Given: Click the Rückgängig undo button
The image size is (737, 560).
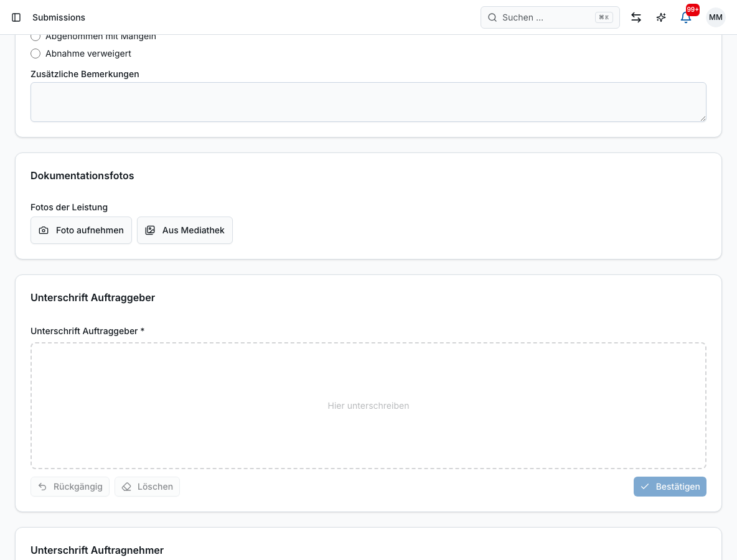Looking at the screenshot, I should (x=70, y=487).
